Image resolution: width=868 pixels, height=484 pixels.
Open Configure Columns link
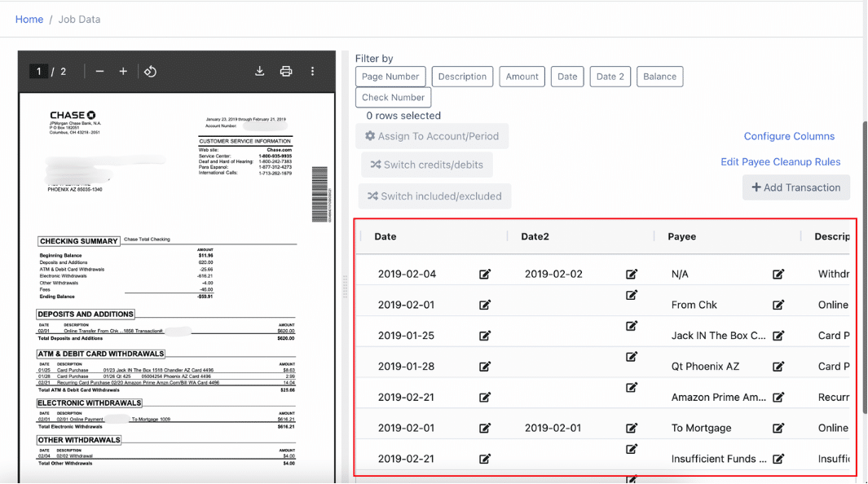coord(789,136)
